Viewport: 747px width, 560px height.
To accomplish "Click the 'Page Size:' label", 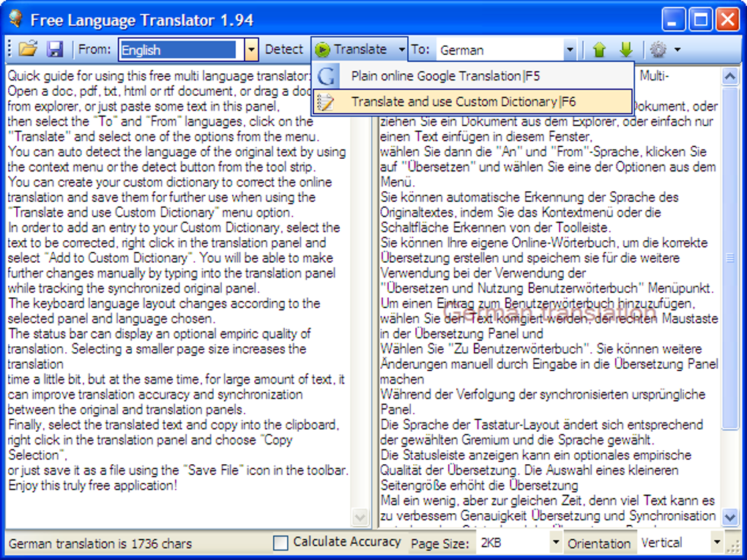I will click(439, 543).
